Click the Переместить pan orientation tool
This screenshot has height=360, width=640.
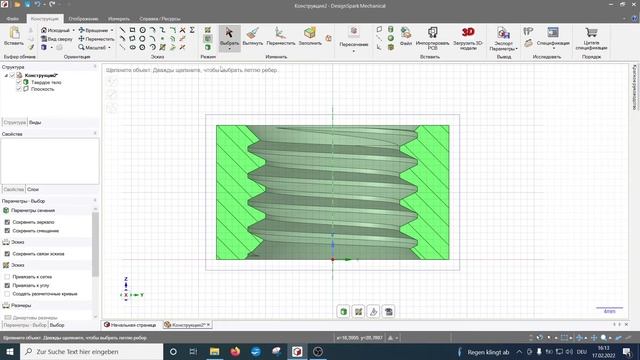96,39
